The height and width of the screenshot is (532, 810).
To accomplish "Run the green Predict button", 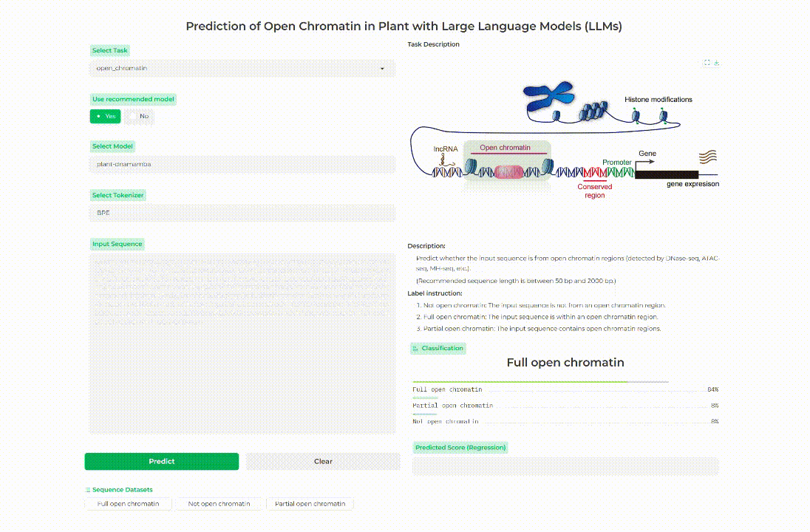I will 162,461.
